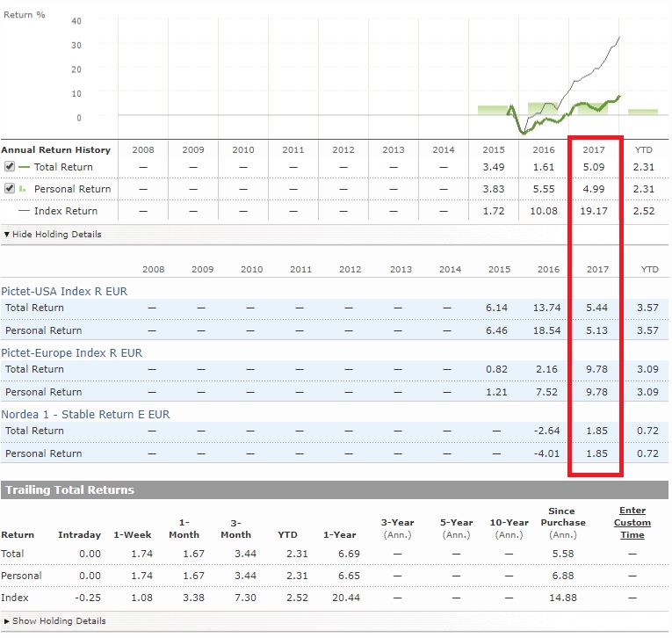Click the 2015 green bar in the chart

[x=492, y=110]
